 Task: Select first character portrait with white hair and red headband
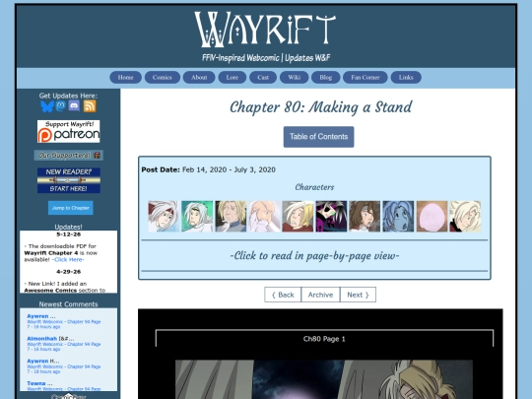(x=164, y=217)
